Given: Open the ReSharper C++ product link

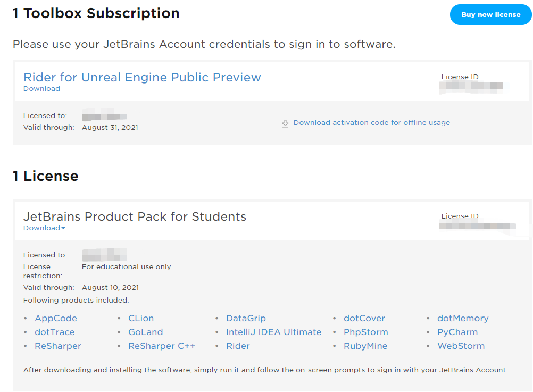Looking at the screenshot, I should tap(162, 346).
